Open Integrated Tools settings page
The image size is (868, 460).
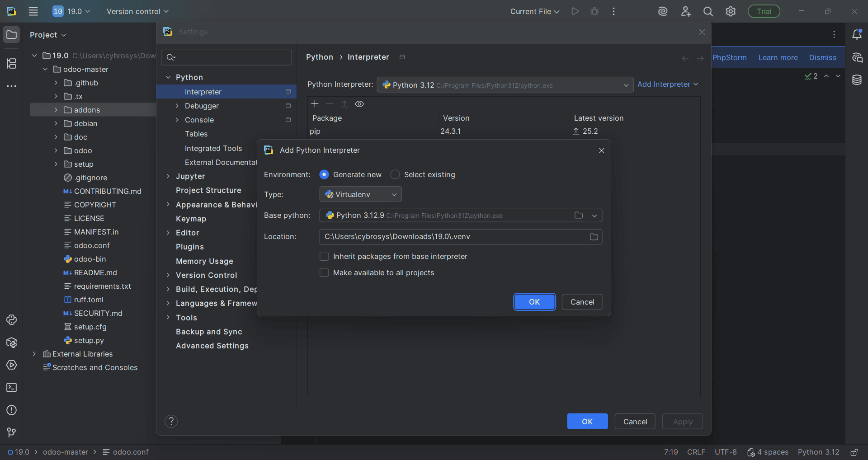pyautogui.click(x=213, y=149)
